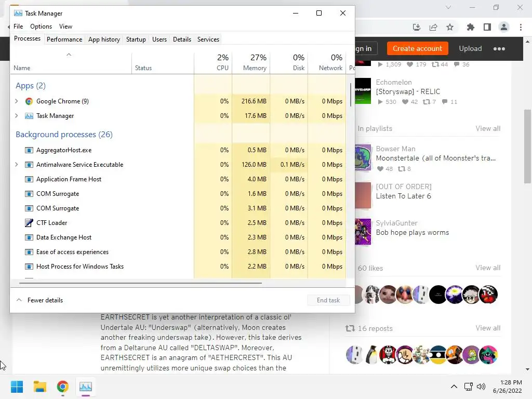
Task: Open Chrome three-dot menu
Action: point(521,27)
